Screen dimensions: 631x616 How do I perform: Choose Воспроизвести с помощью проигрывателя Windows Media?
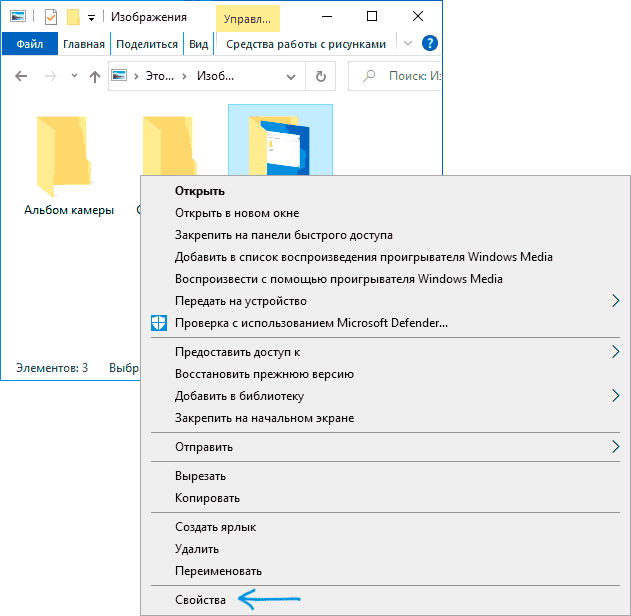386,279
